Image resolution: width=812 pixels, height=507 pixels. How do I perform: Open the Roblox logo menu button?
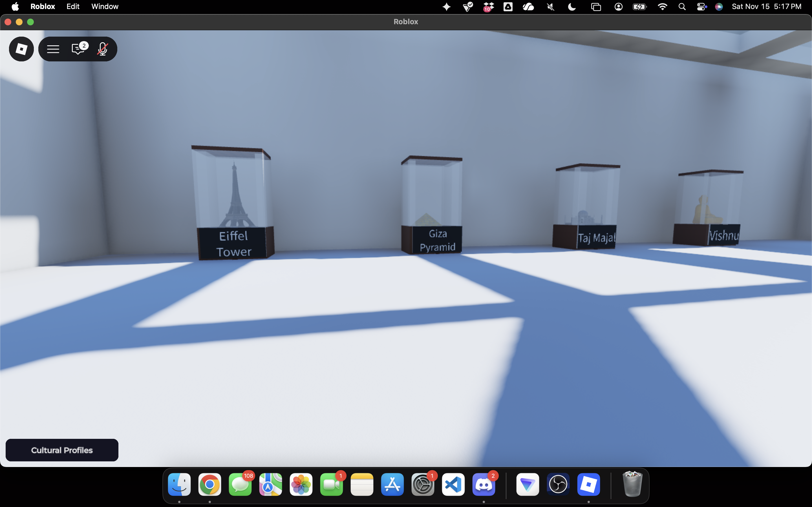(21, 49)
